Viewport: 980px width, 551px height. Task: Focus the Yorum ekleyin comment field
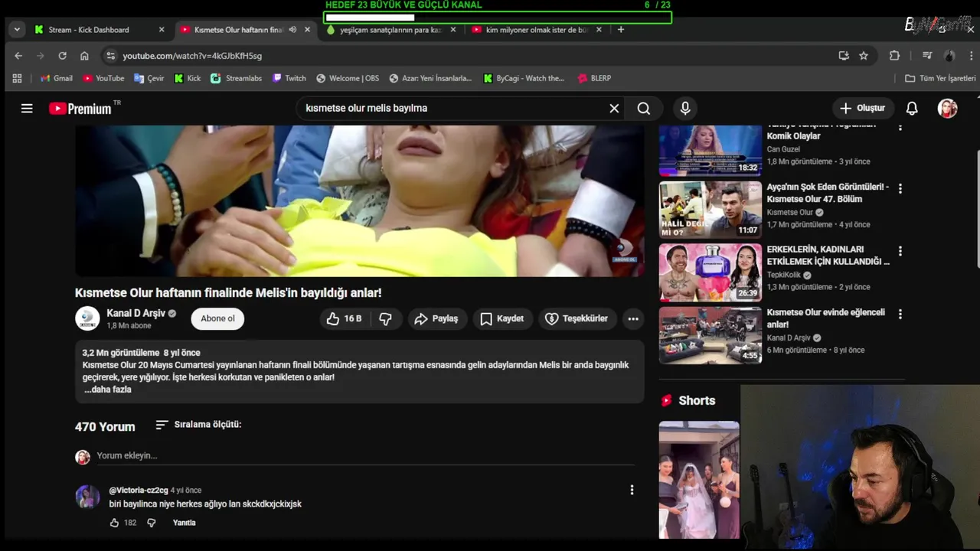click(365, 455)
